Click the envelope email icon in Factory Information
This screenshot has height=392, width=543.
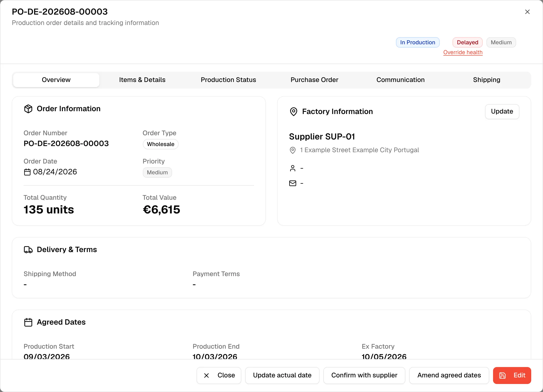tap(292, 183)
